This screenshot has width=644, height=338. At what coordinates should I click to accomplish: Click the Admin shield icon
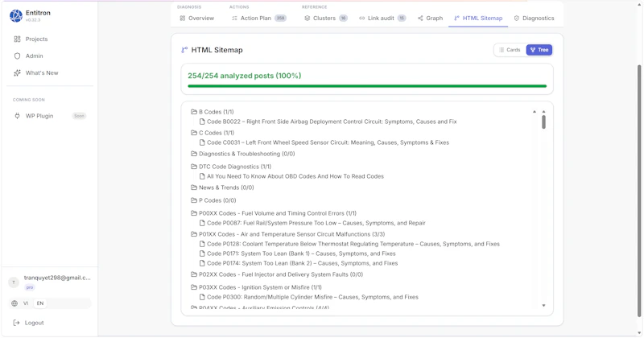coord(17,56)
